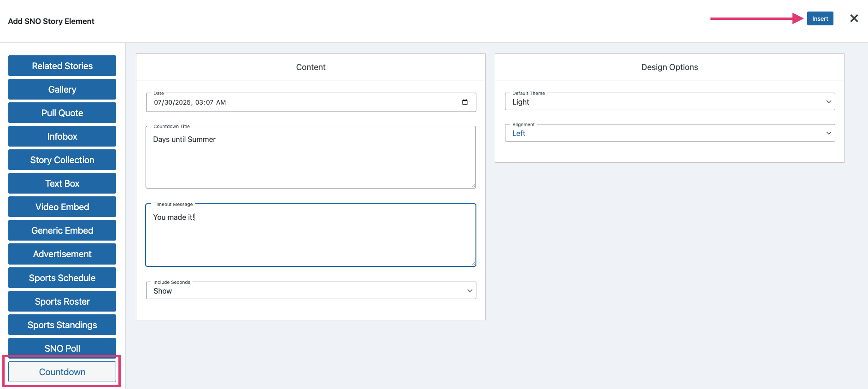Click into the Date input field
The height and width of the screenshot is (389, 868).
tap(311, 102)
